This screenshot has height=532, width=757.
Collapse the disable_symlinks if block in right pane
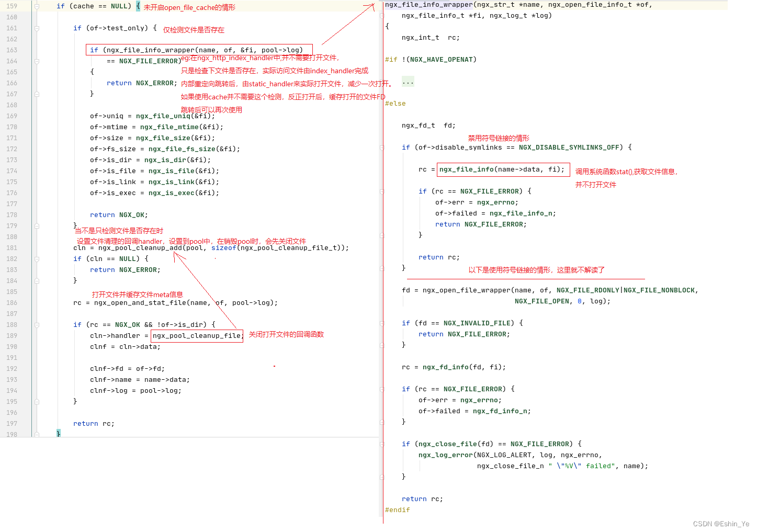click(x=382, y=148)
